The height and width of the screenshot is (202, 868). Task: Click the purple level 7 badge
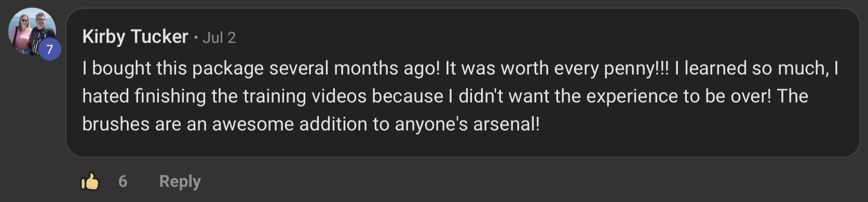(x=50, y=50)
